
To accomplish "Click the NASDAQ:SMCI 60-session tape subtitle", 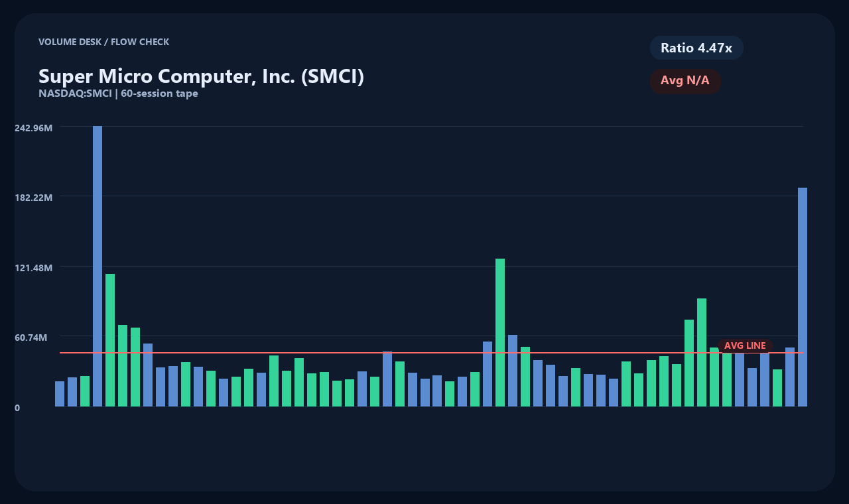I will [118, 94].
